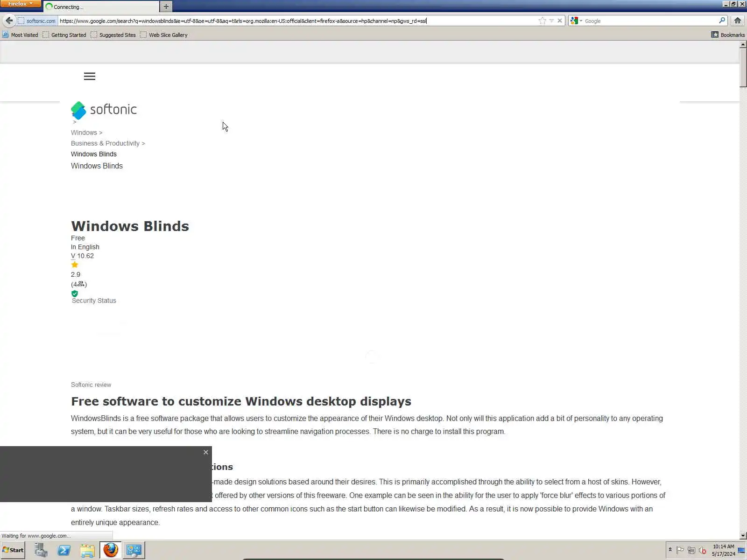Open the URL history dropdown arrow

coord(551,21)
